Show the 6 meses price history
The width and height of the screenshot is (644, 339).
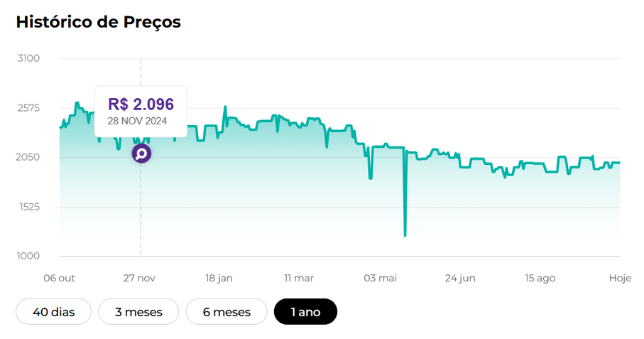227,312
